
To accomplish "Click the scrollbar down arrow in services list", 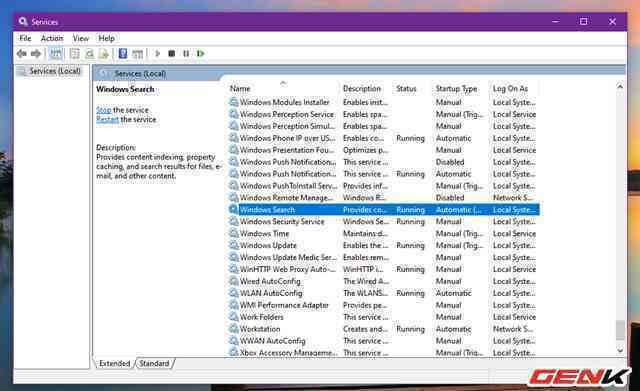I will coord(620,350).
